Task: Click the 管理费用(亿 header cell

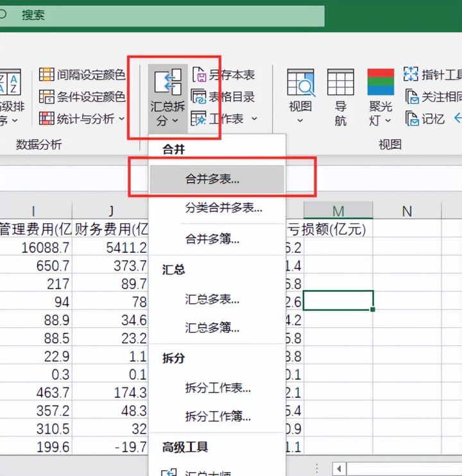Action: pyautogui.click(x=36, y=229)
